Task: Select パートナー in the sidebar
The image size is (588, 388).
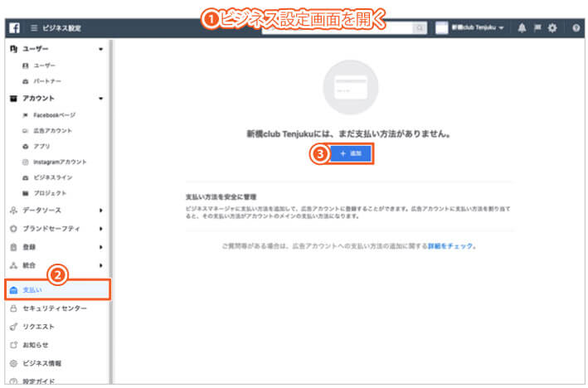Action: [47, 81]
